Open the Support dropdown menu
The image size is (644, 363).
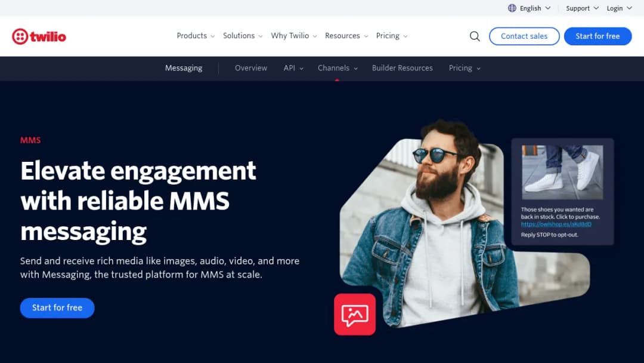[582, 8]
